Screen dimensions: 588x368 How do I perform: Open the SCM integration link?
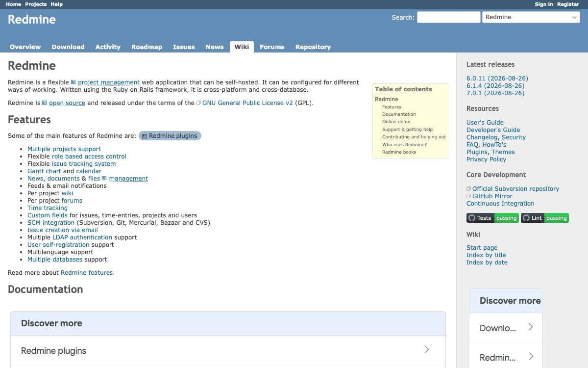coord(51,223)
